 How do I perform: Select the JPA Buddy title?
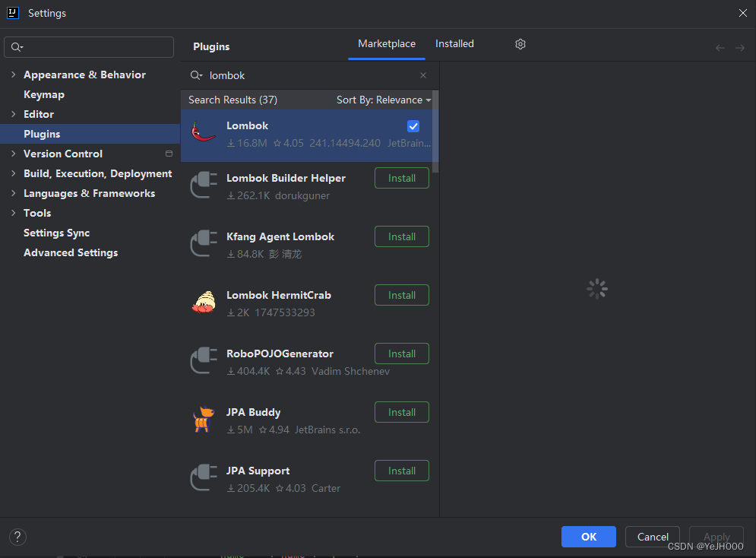[253, 412]
